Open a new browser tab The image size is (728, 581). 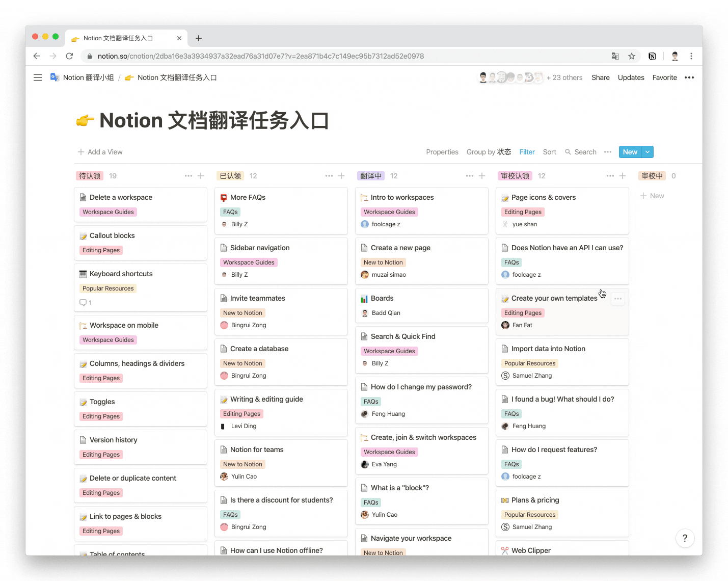tap(199, 38)
